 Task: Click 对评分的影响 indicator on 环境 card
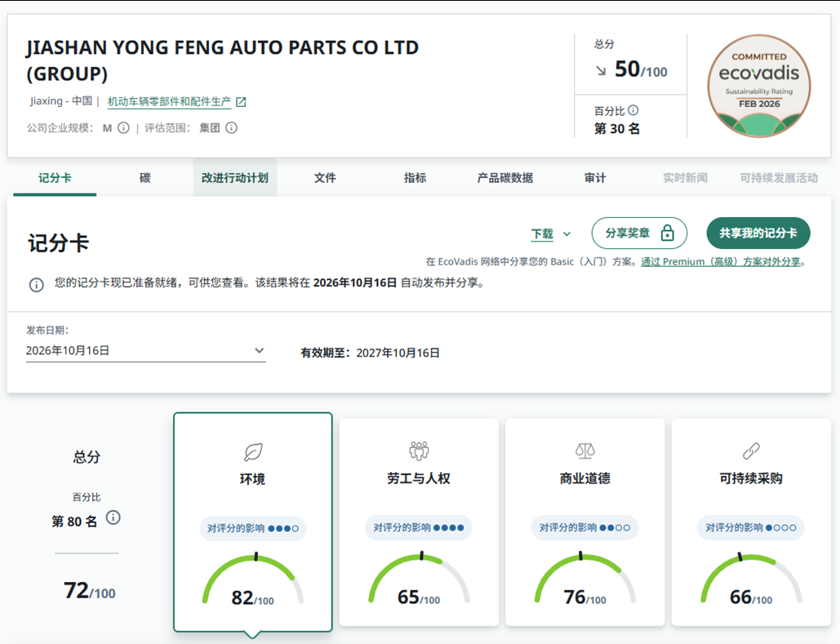point(253,529)
